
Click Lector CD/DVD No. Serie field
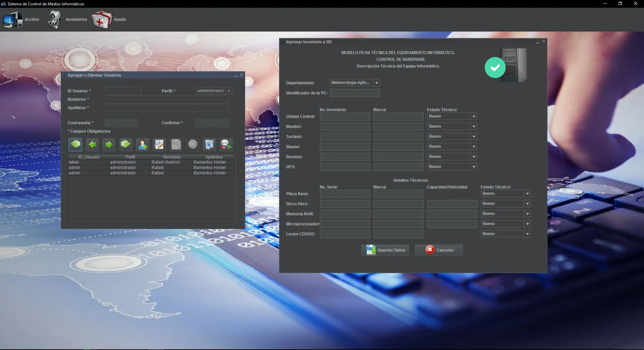coord(345,234)
